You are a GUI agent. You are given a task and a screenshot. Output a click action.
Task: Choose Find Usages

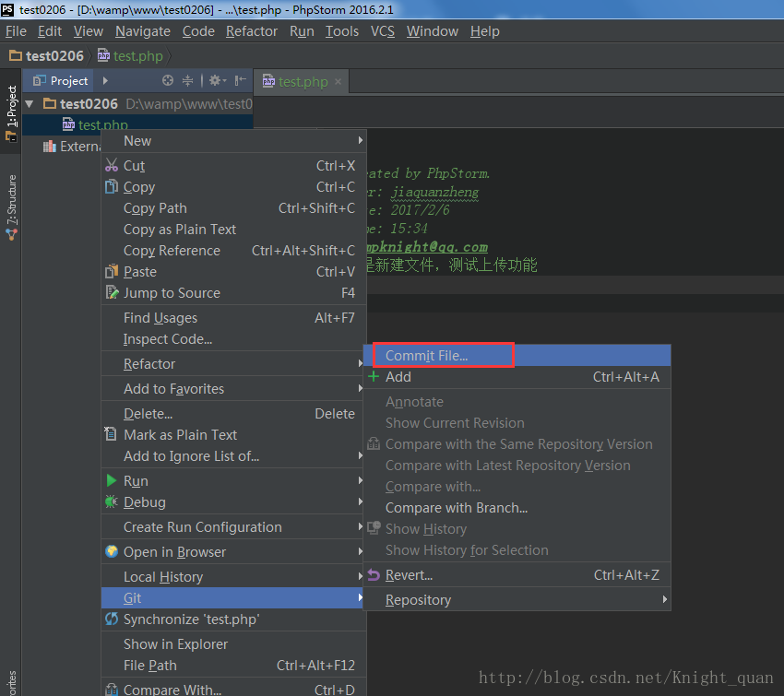coord(233,318)
